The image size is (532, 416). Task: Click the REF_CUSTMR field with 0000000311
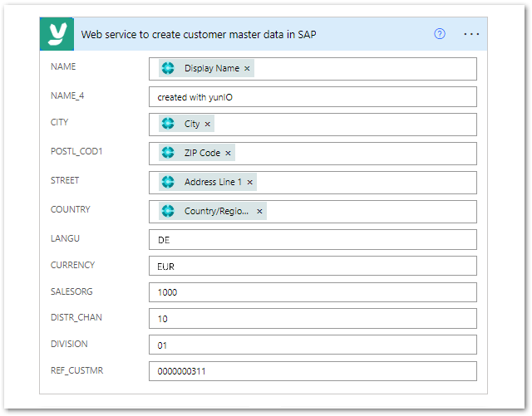[313, 371]
